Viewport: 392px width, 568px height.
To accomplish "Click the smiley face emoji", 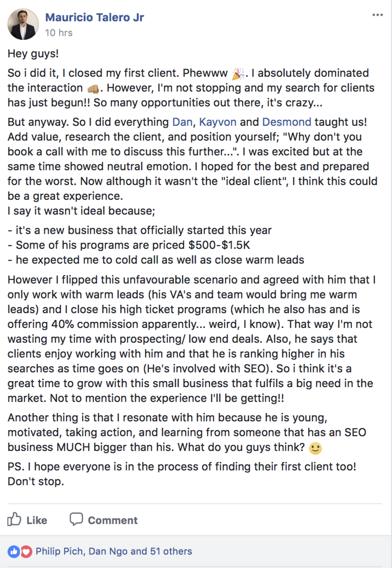I will tap(315, 447).
